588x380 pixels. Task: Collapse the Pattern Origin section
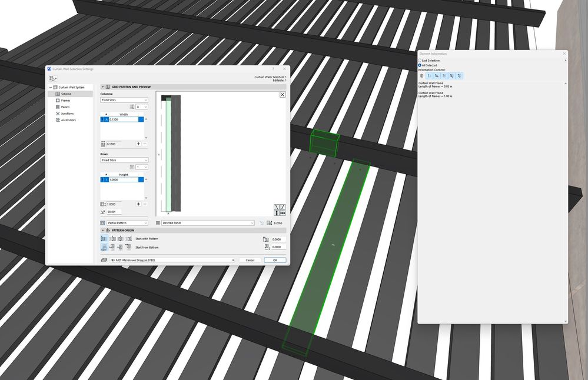tap(102, 230)
